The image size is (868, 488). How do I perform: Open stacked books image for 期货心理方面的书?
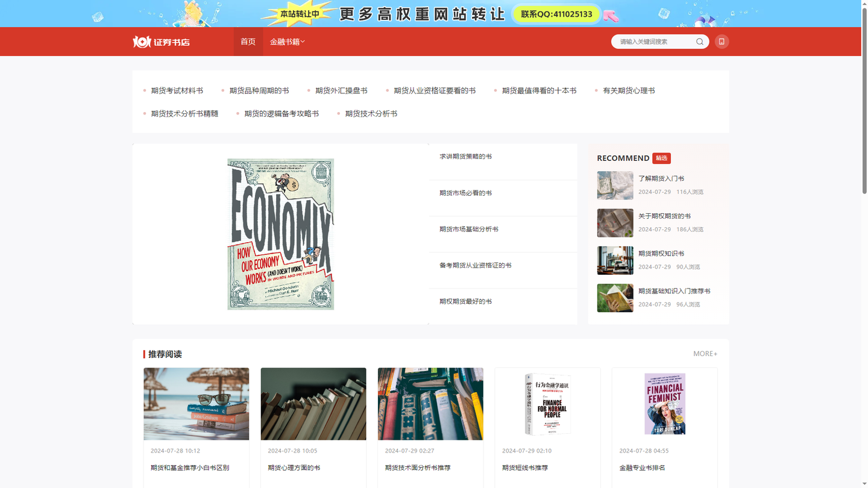(313, 404)
